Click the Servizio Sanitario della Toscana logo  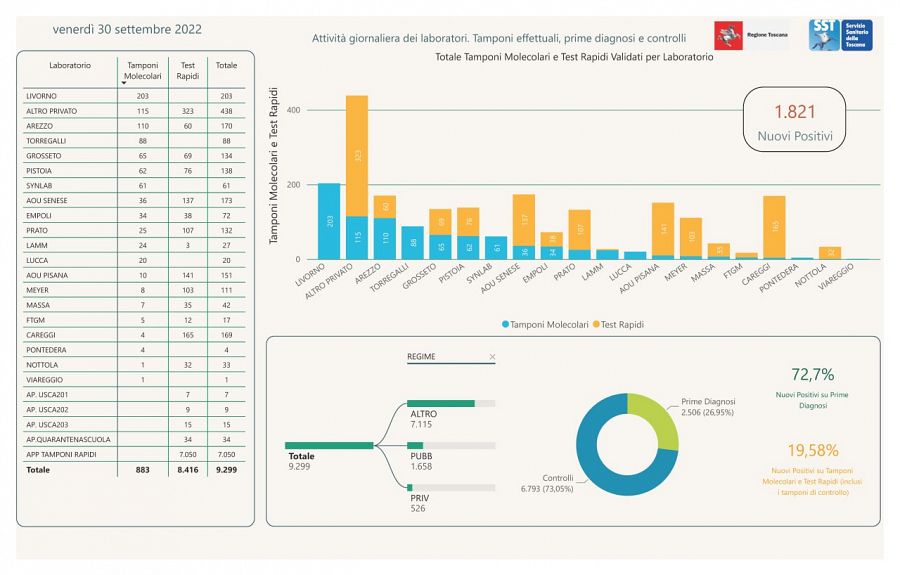[840, 35]
